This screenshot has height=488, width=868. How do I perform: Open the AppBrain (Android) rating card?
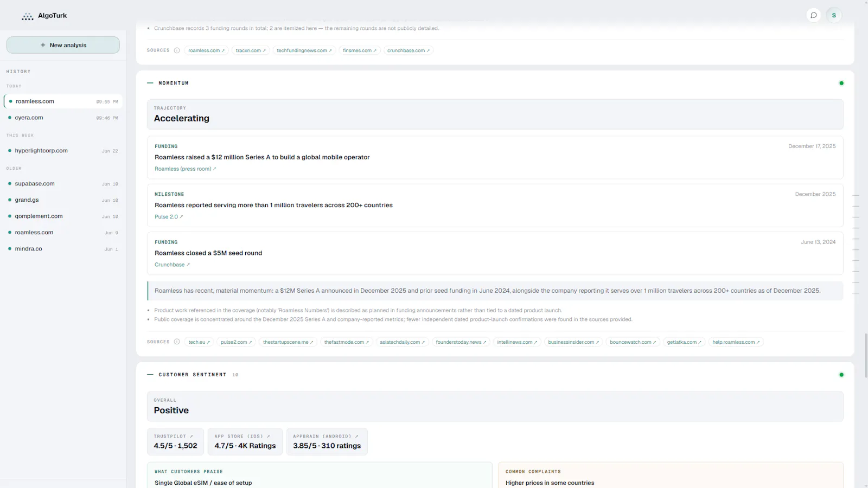pyautogui.click(x=327, y=441)
